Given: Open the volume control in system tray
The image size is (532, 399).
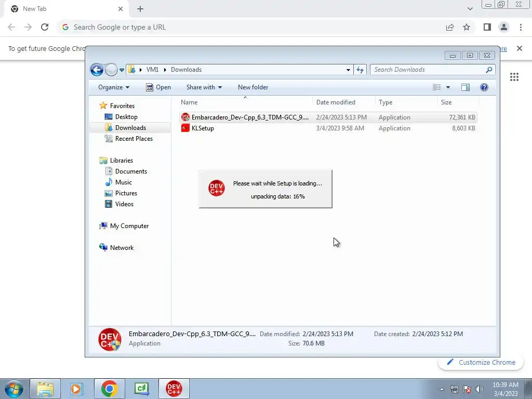Looking at the screenshot, I should click(x=480, y=389).
